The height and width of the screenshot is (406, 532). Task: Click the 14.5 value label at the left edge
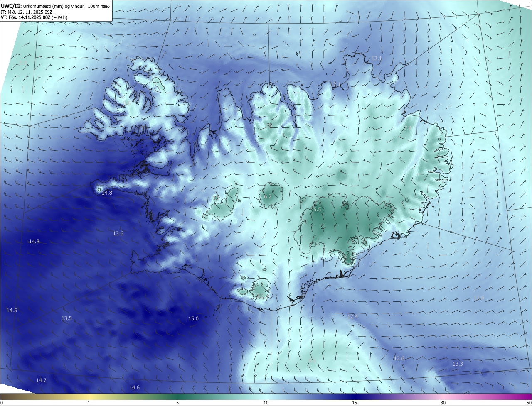click(12, 311)
